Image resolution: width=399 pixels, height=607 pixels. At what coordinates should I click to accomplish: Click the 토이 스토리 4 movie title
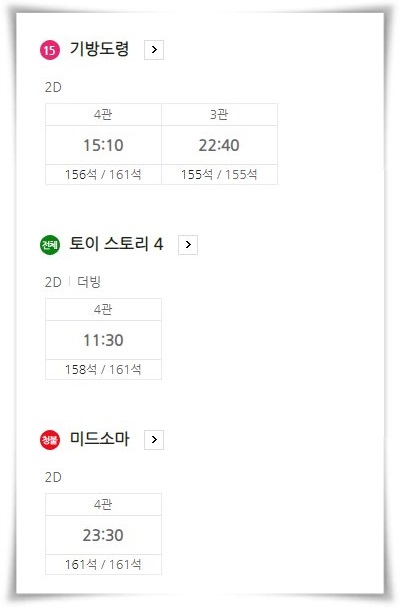[x=116, y=244]
